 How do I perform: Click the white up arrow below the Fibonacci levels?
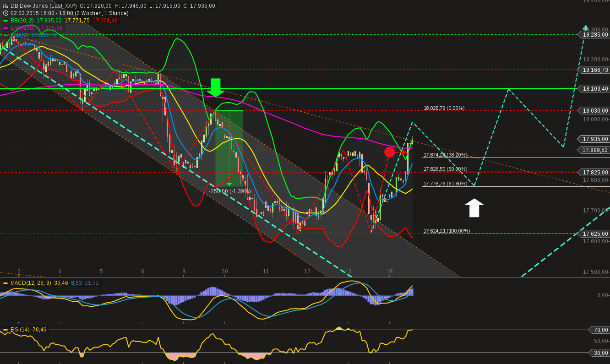(474, 207)
